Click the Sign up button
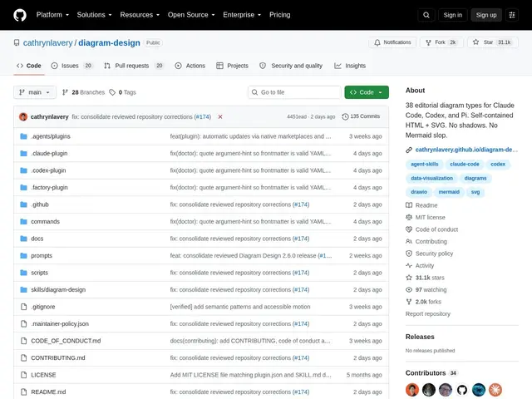532x399 pixels. pos(485,15)
